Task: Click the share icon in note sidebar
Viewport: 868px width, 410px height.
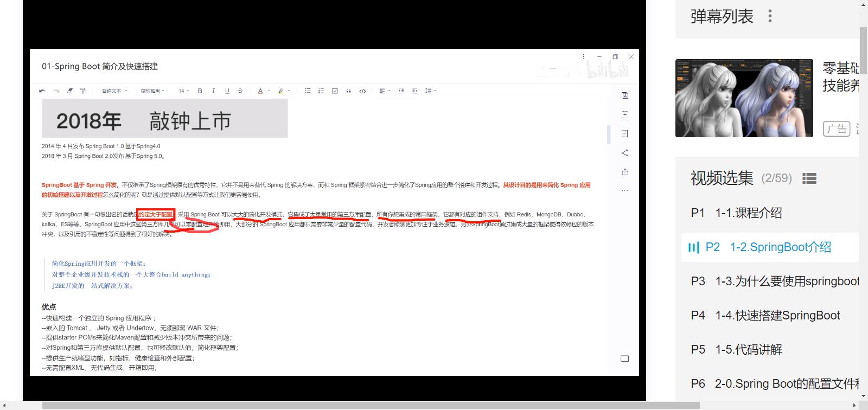Action: tap(625, 153)
